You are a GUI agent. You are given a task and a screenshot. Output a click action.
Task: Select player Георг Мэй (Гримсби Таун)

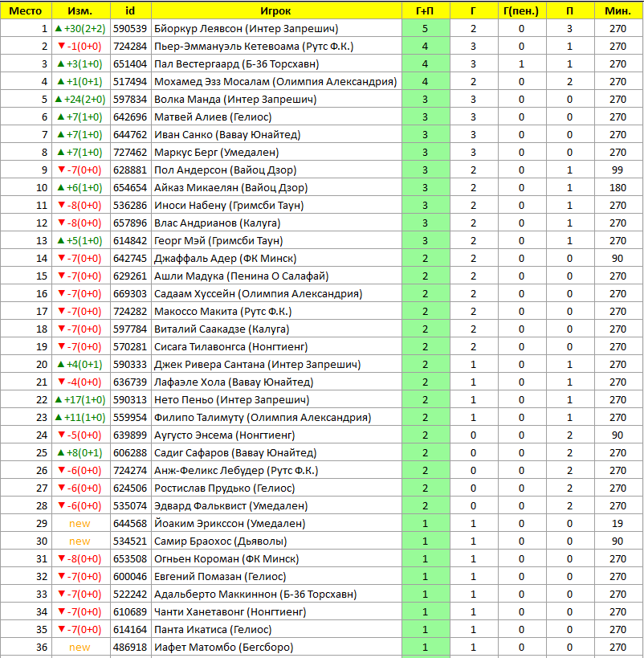(x=218, y=240)
